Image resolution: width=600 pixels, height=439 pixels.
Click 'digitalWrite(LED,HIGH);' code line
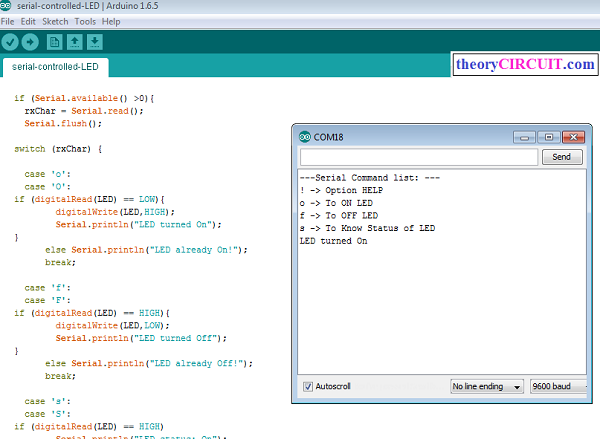click(115, 212)
